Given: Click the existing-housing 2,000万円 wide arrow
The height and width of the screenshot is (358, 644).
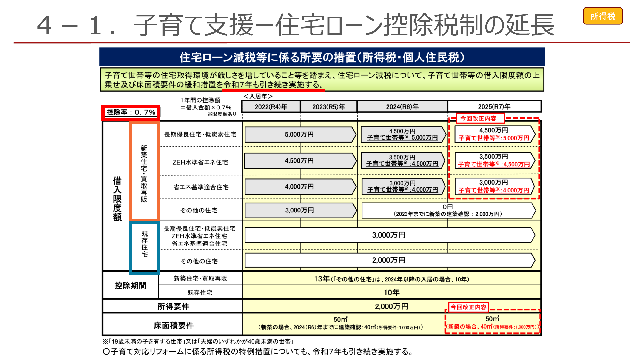Looking at the screenshot, I should [390, 260].
